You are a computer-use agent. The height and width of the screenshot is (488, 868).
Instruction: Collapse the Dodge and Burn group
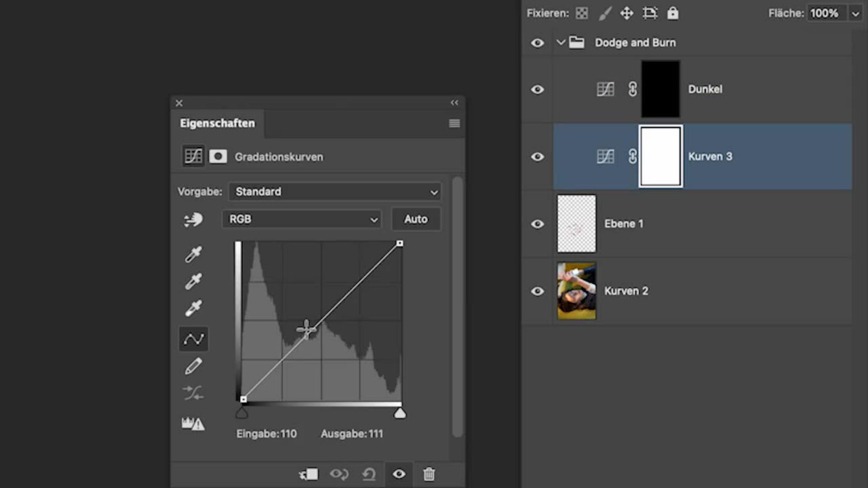coord(561,42)
